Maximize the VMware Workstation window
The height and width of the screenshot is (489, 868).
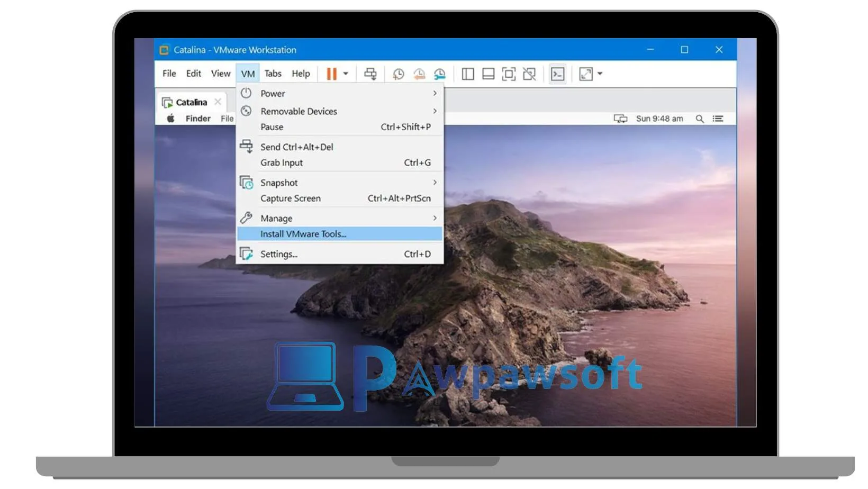pyautogui.click(x=684, y=49)
